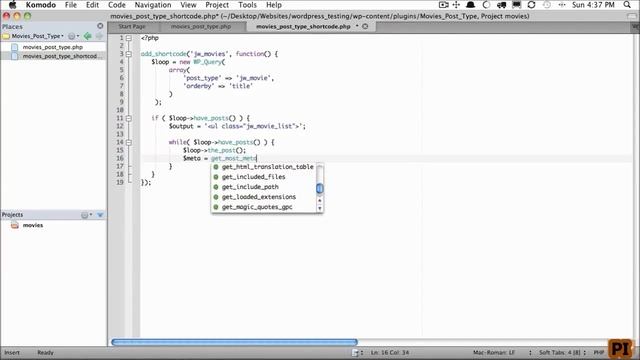Collapse the code fold at line 1
Image resolution: width=640 pixels, height=360 pixels.
coord(129,38)
